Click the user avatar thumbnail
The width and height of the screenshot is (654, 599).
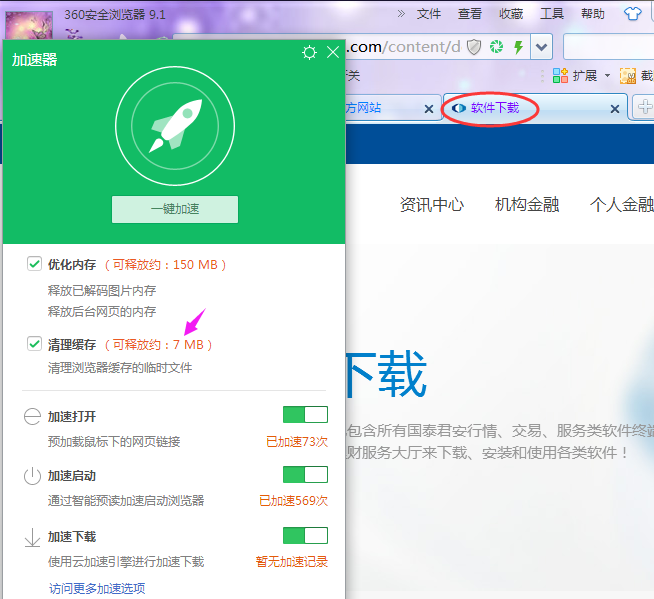point(29,25)
